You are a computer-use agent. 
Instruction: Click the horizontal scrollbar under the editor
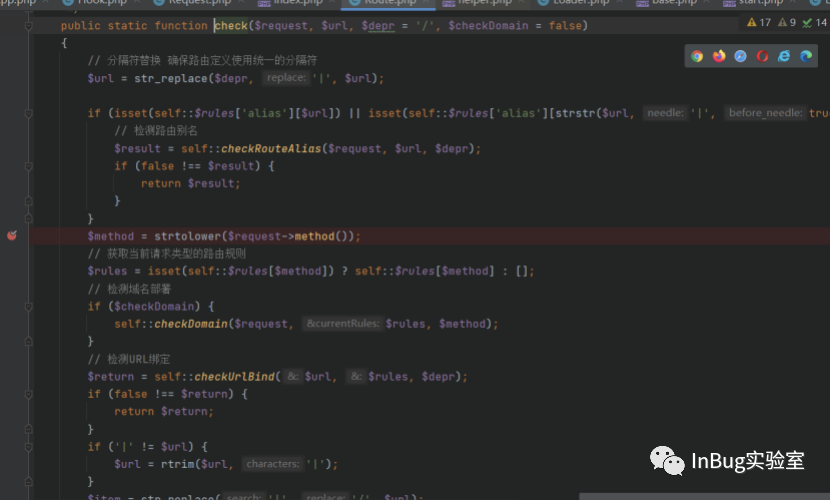pos(705,497)
